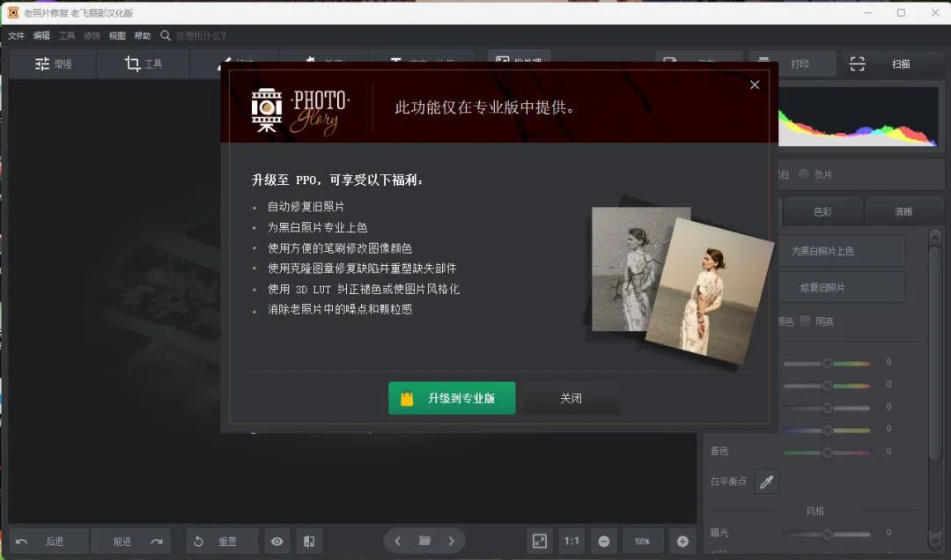The width and height of the screenshot is (951, 560).
Task: Open the 文件 menu
Action: tap(17, 36)
